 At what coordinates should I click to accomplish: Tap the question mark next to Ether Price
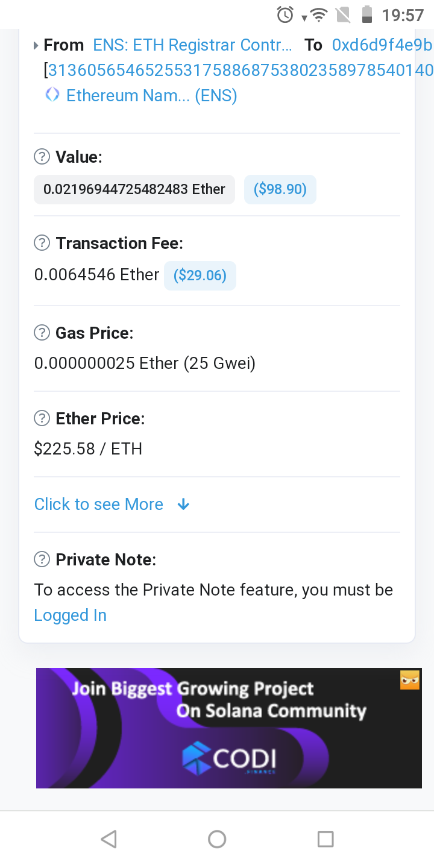42,418
